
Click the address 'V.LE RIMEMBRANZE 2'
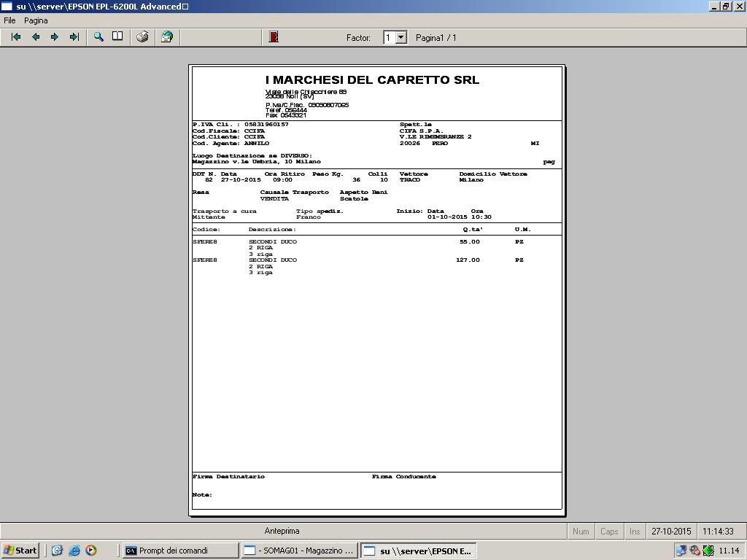tap(436, 136)
